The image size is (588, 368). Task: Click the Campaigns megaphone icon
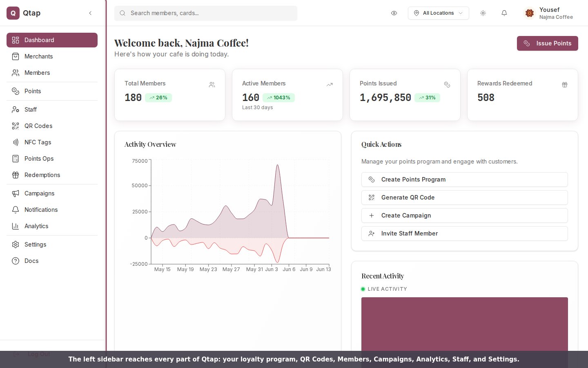pos(16,193)
